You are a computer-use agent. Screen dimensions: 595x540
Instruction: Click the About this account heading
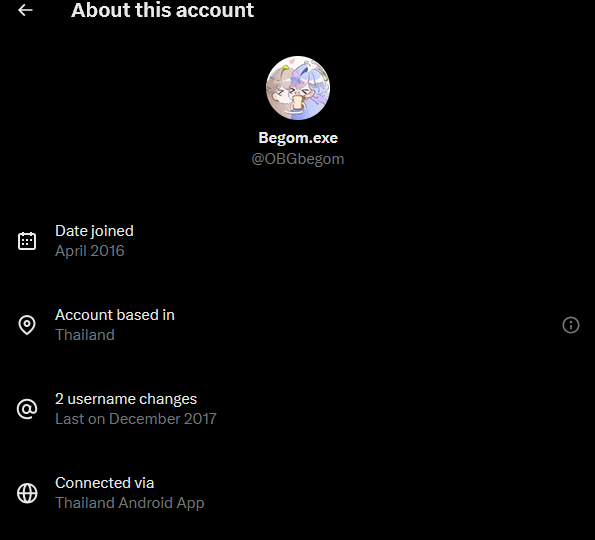(162, 10)
